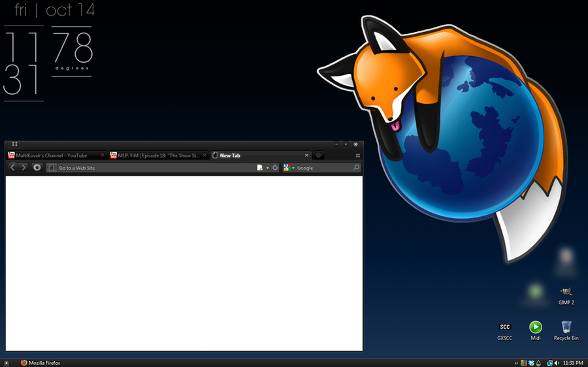Click the Dropbox tray icon
Screen dimensions: 588x367
point(531,363)
